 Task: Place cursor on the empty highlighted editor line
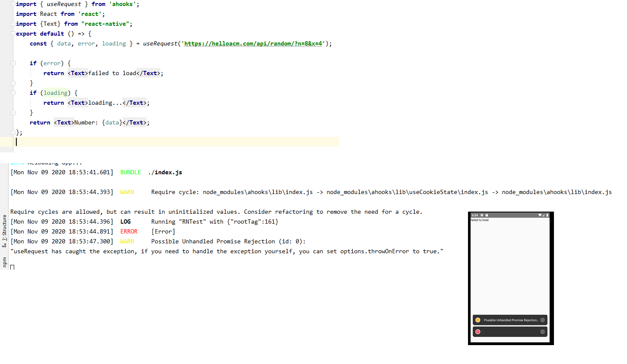point(169,142)
